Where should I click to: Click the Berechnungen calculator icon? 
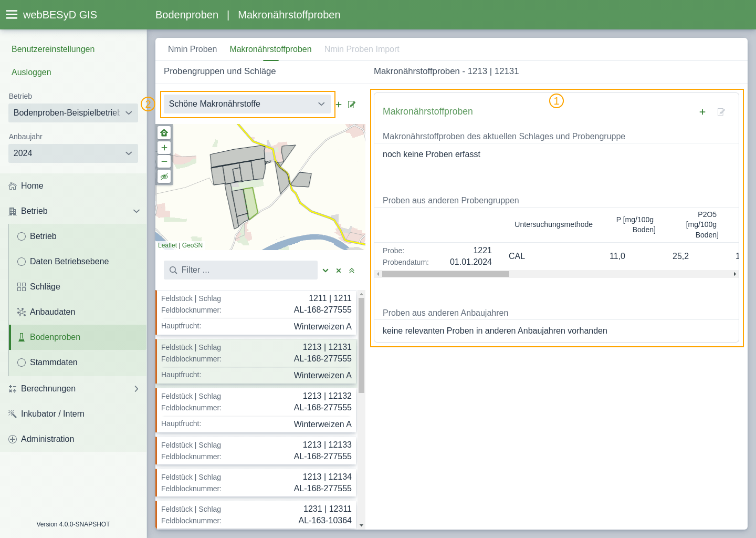point(13,389)
